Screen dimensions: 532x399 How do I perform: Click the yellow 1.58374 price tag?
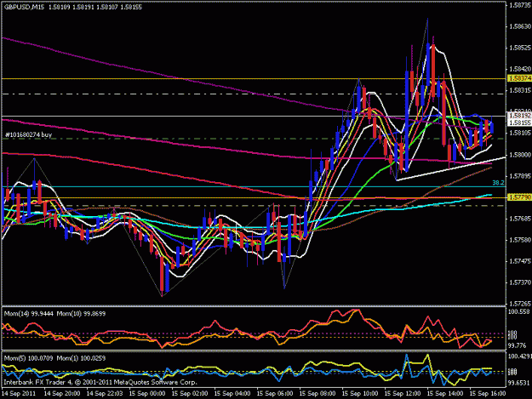(x=519, y=78)
